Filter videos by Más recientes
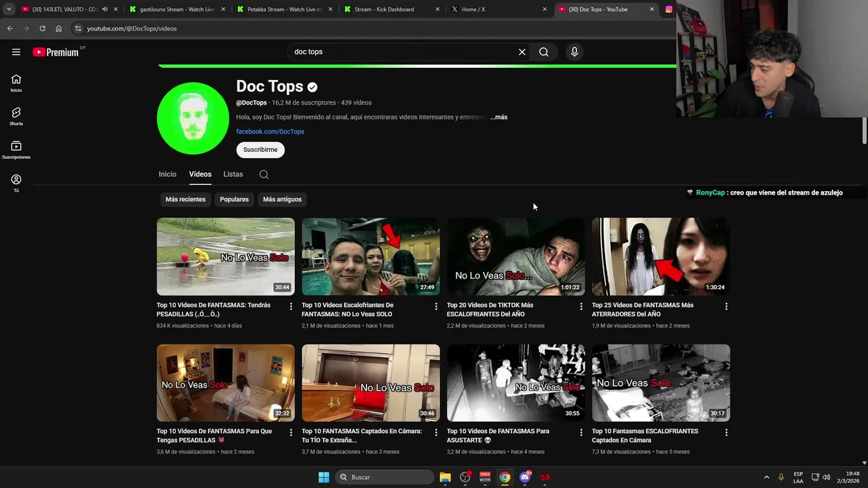The width and height of the screenshot is (868, 488). [185, 199]
